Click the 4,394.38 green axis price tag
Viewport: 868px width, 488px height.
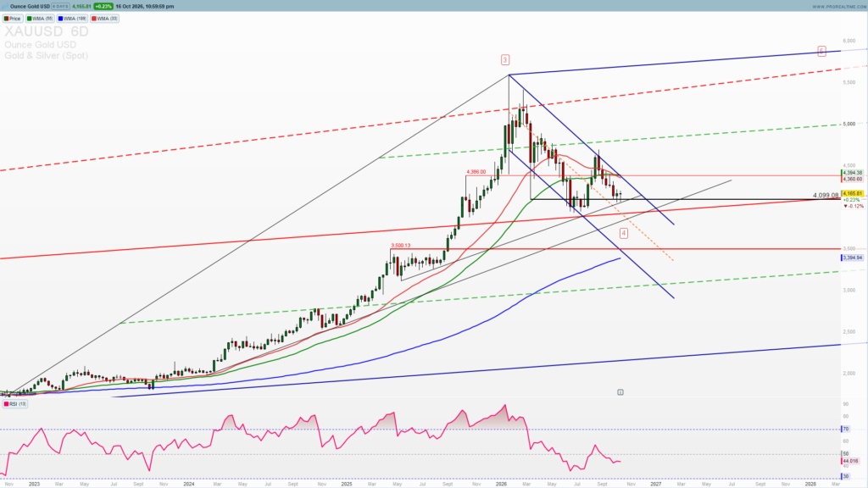[x=853, y=173]
